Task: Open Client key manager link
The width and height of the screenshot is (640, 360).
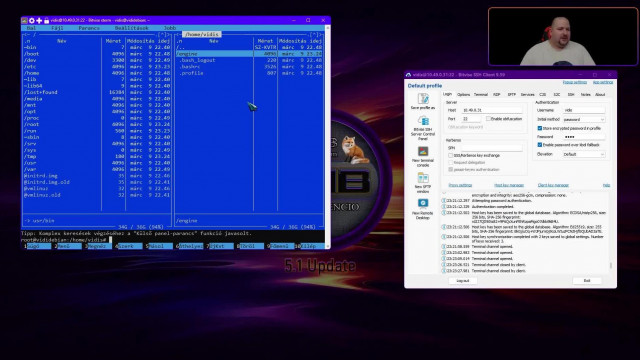Action: pos(553,185)
